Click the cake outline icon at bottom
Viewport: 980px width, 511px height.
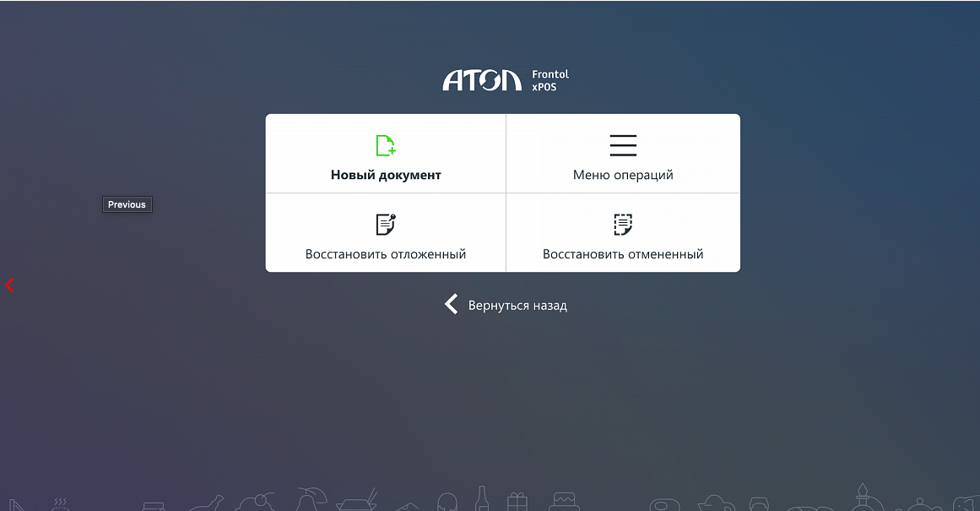(x=565, y=500)
